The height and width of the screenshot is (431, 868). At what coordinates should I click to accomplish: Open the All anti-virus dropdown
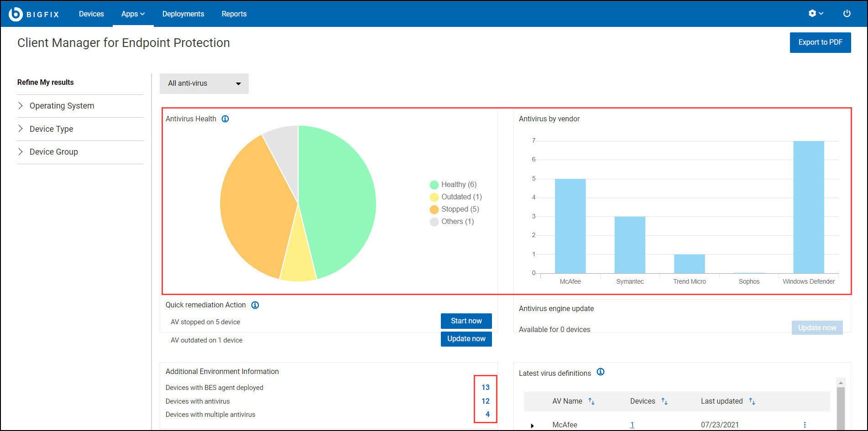(x=204, y=83)
